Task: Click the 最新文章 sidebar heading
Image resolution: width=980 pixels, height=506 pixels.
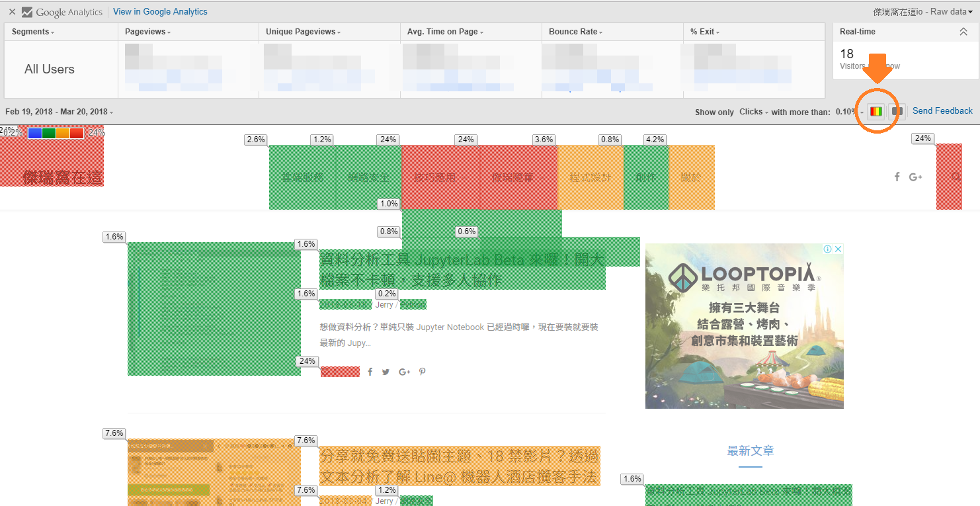Action: pyautogui.click(x=751, y=451)
